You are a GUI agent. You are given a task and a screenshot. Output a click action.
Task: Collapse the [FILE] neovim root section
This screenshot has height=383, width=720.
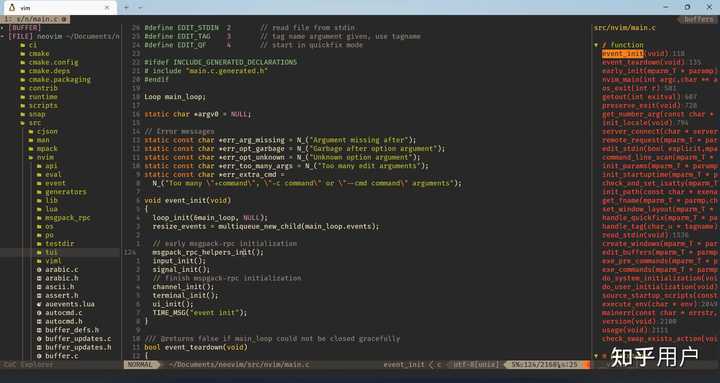click(x=3, y=36)
